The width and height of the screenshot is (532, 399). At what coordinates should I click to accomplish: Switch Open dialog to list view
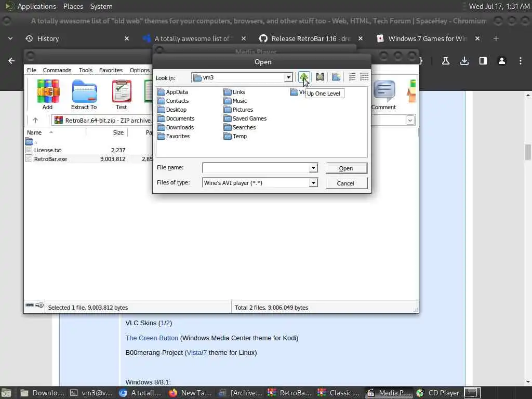pyautogui.click(x=352, y=77)
